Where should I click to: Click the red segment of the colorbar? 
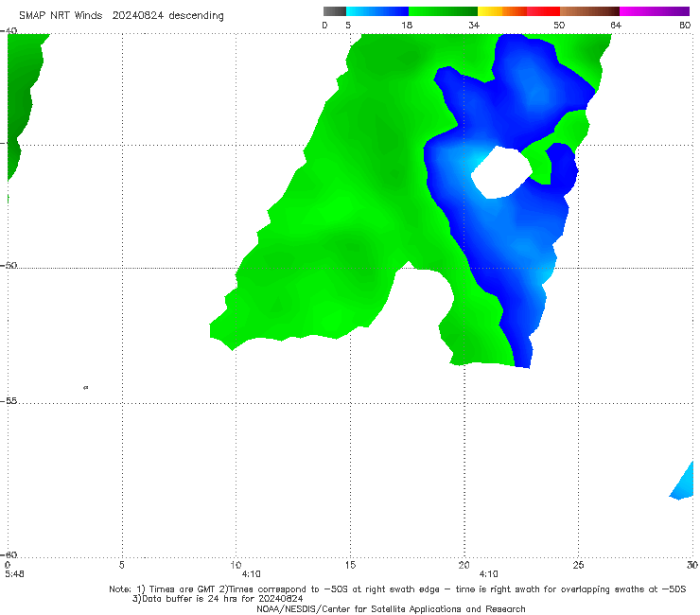(x=543, y=11)
